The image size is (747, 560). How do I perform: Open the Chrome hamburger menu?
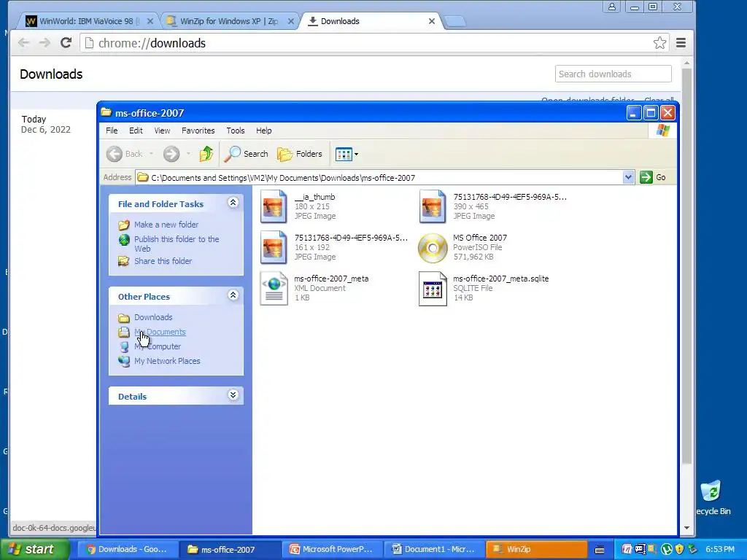(x=681, y=43)
